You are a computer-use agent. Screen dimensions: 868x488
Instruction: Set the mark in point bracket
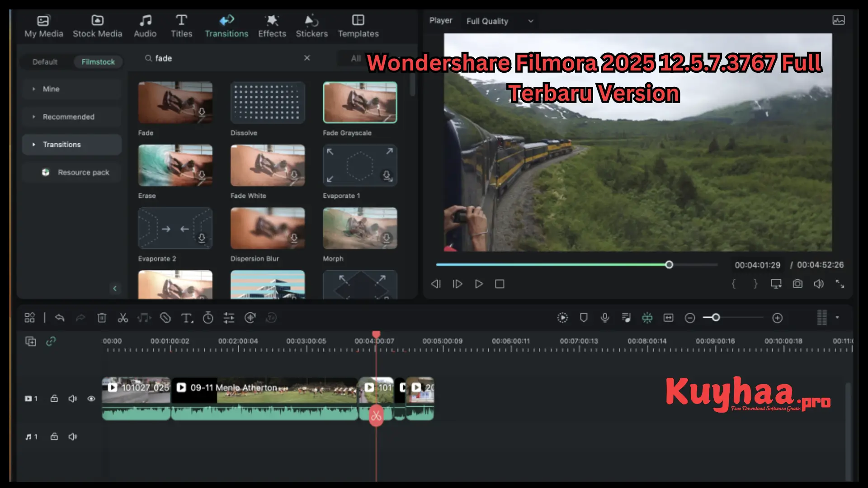point(734,284)
